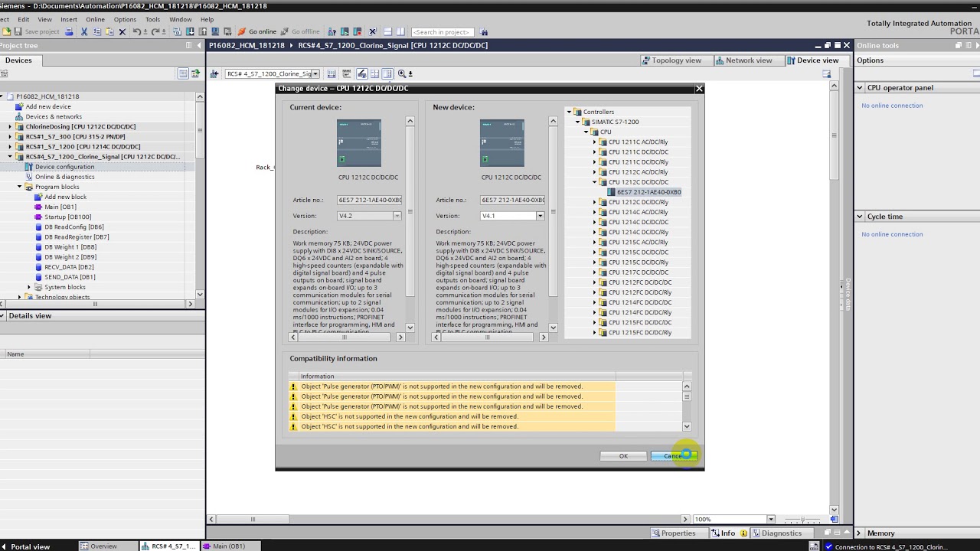Click the Compile icon in the toolbar
980x551 pixels.
click(x=178, y=31)
